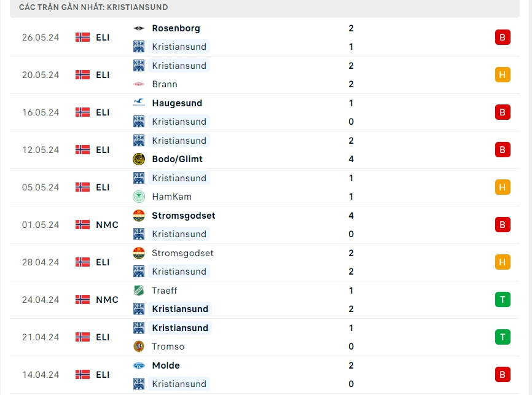Image resolution: width=532 pixels, height=395 pixels.
Task: Select the Kristiansund name in the Molde match
Action: click(x=179, y=384)
